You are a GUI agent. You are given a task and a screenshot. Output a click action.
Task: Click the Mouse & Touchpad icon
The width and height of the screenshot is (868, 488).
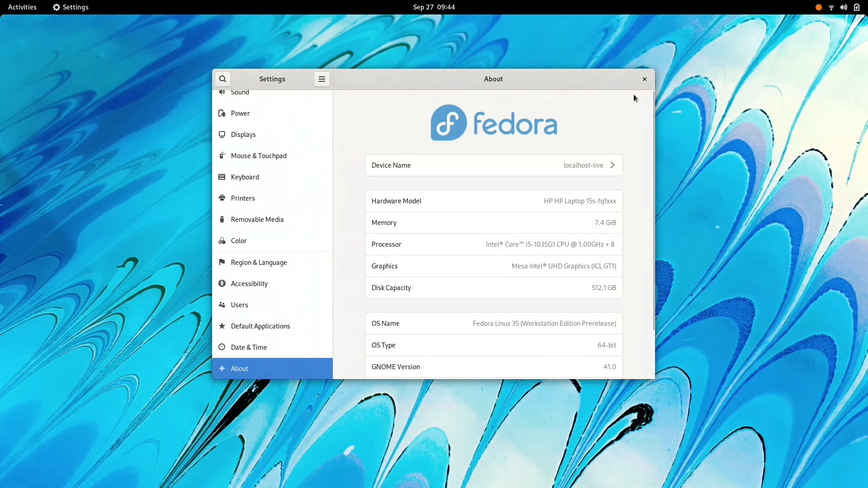click(x=222, y=155)
